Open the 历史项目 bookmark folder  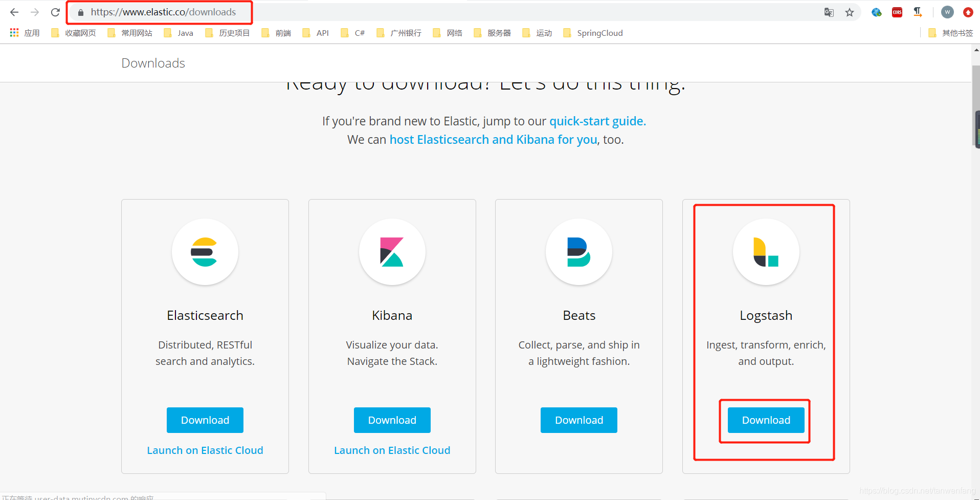point(227,33)
